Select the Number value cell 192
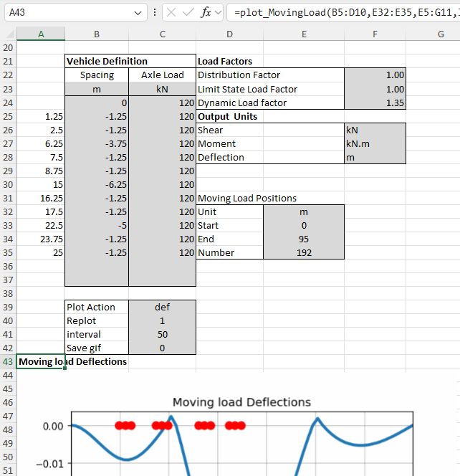 (x=304, y=252)
